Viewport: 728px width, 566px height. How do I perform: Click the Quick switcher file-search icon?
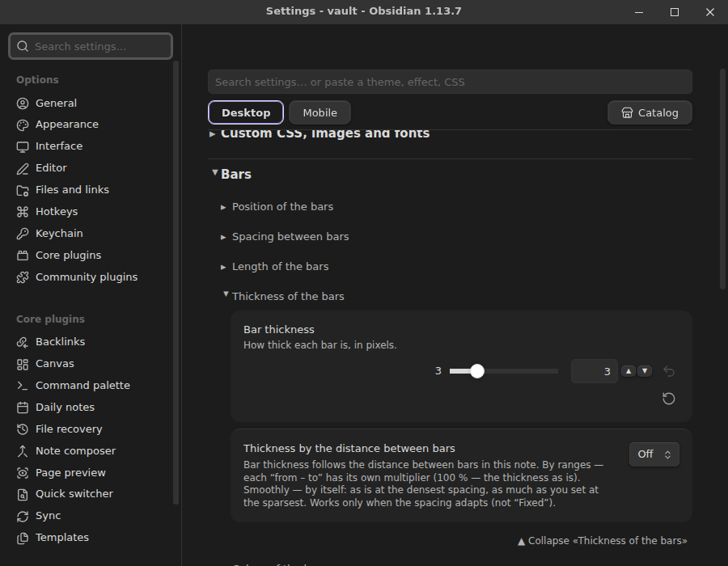coord(23,495)
